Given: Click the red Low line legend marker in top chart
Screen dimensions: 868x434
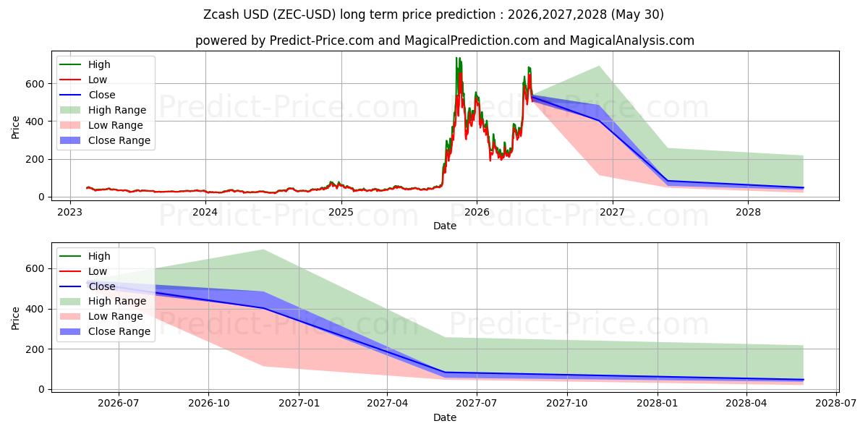Looking at the screenshot, I should [72, 80].
